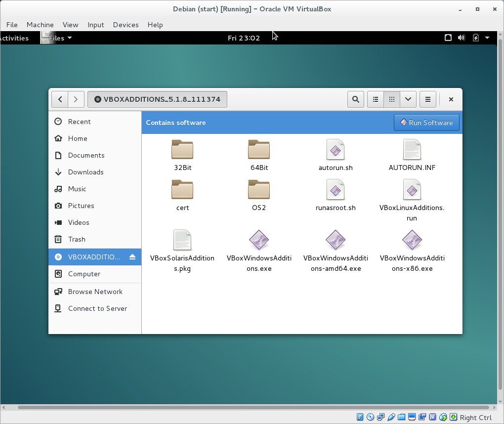The width and height of the screenshot is (504, 424).
Task: Open the VirtualBox Input menu
Action: [x=96, y=25]
